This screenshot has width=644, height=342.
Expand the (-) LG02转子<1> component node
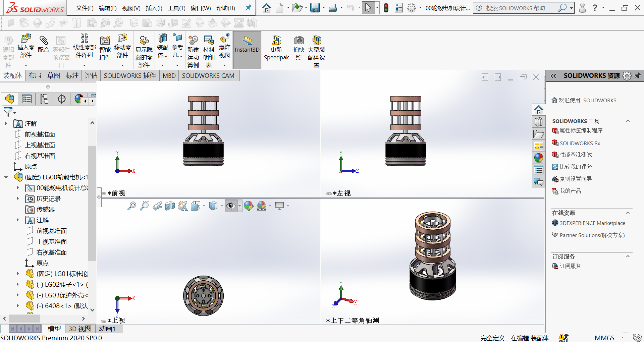18,284
